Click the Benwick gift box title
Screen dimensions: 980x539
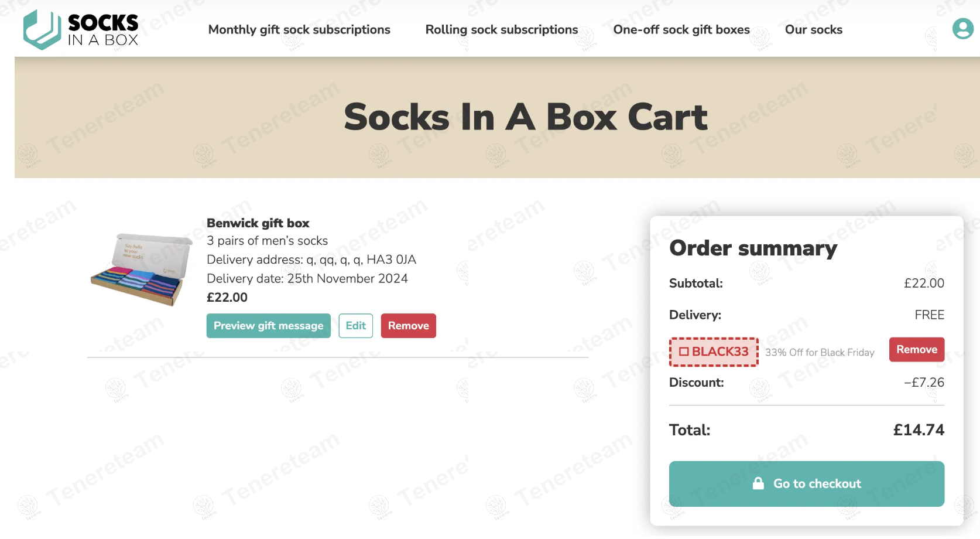258,223
